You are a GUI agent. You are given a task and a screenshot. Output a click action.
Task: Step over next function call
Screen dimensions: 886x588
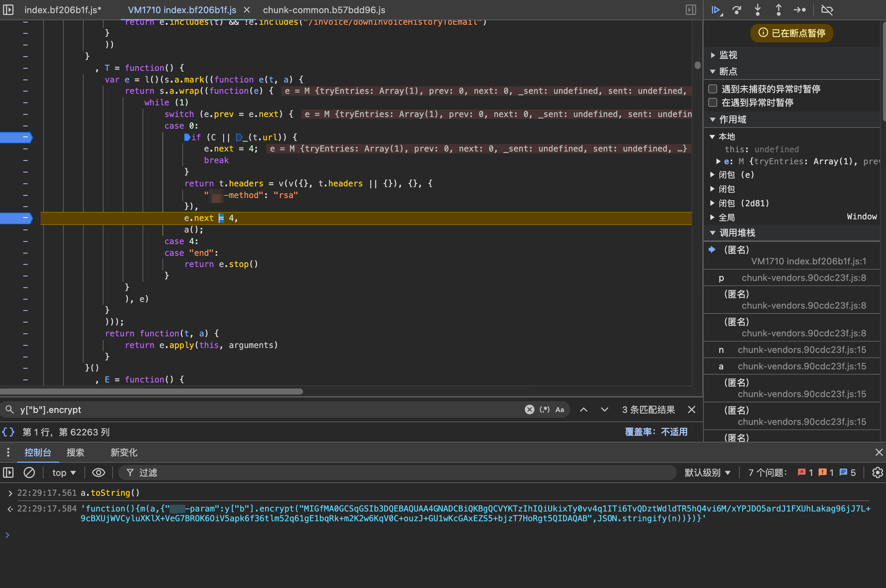pyautogui.click(x=737, y=10)
